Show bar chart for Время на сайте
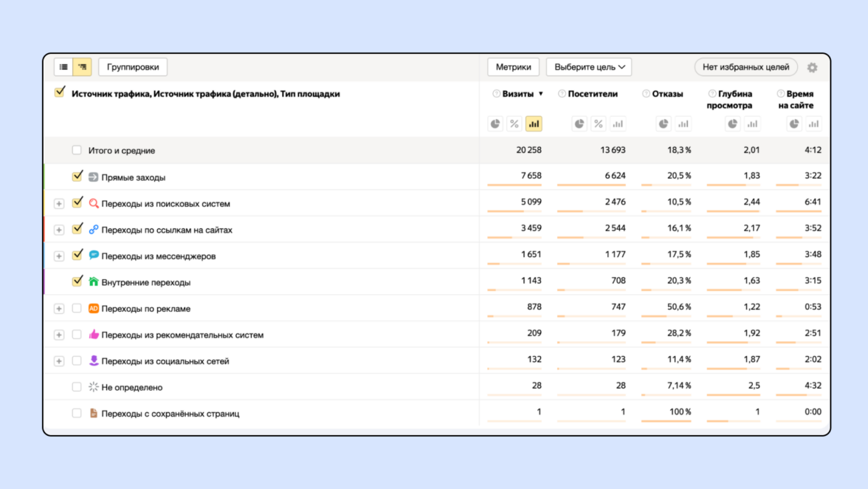Screen dimensions: 868x489 point(813,124)
